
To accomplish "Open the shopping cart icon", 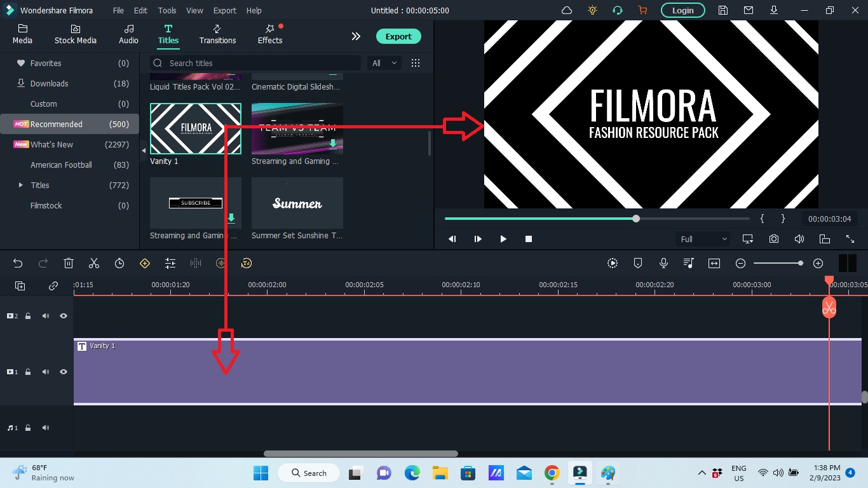I will (x=642, y=10).
